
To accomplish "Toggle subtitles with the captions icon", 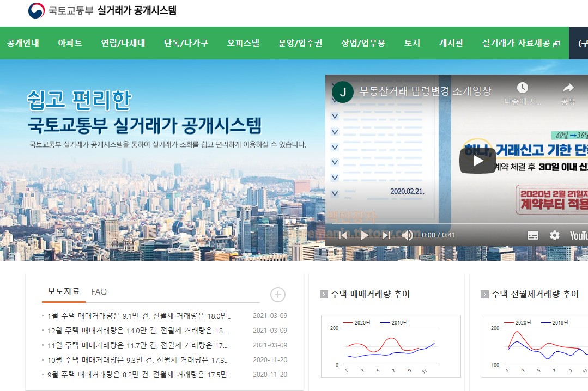I will (x=533, y=235).
